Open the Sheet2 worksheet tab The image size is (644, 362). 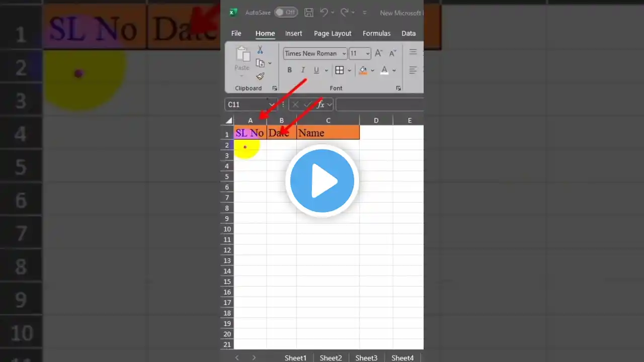pos(331,358)
